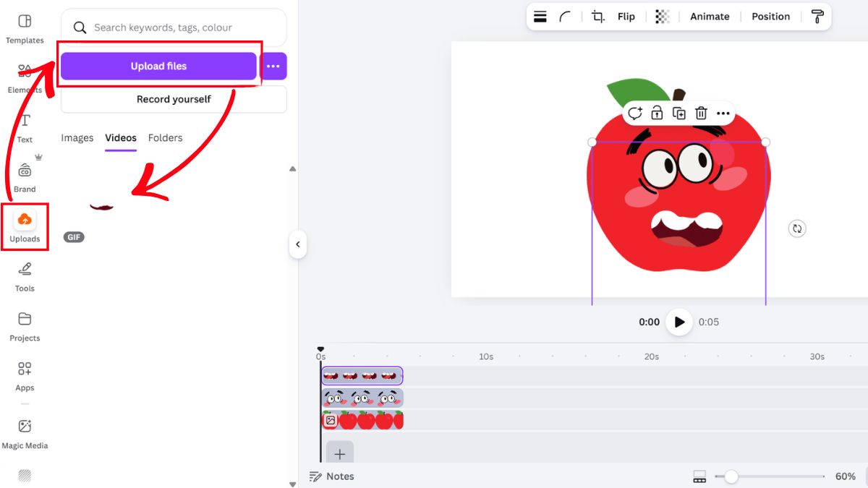
Task: Click the crop icon in toolbar
Action: click(598, 17)
